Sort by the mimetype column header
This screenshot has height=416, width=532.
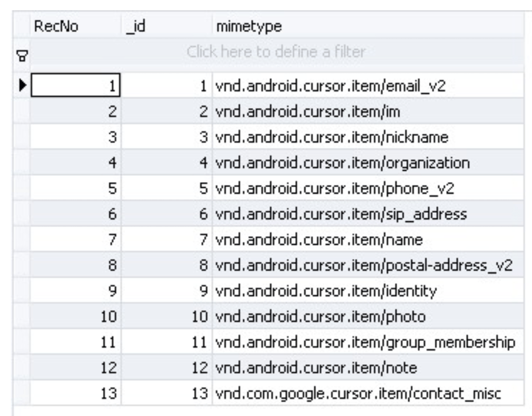coord(369,26)
